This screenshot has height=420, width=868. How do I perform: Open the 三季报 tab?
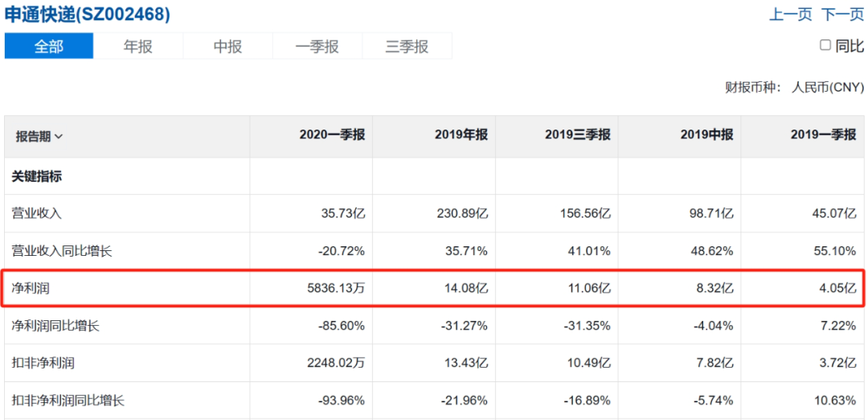tap(407, 46)
